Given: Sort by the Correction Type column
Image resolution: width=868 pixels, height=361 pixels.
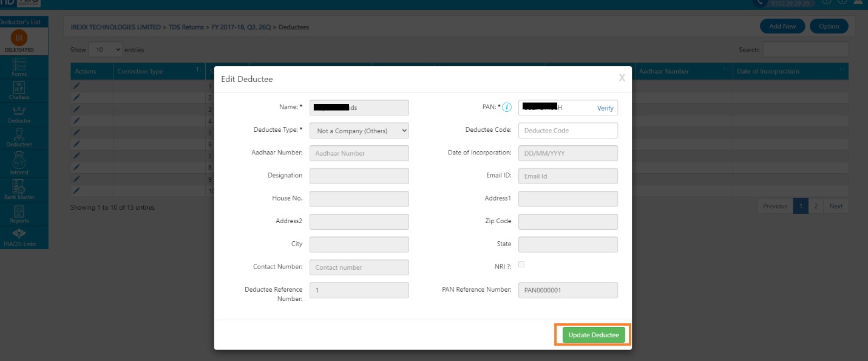Looking at the screenshot, I should coord(159,71).
